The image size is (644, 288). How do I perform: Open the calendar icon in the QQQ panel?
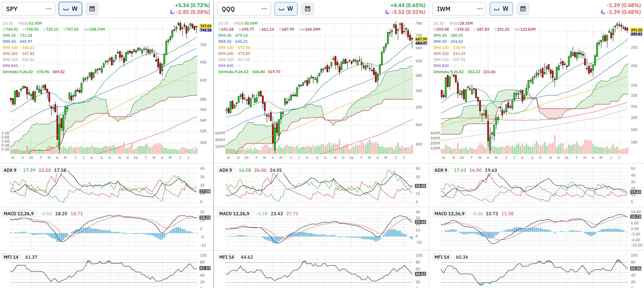[x=307, y=9]
